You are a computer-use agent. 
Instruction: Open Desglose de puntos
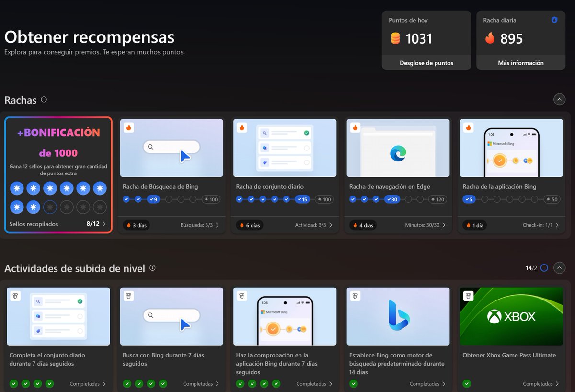[x=426, y=63]
